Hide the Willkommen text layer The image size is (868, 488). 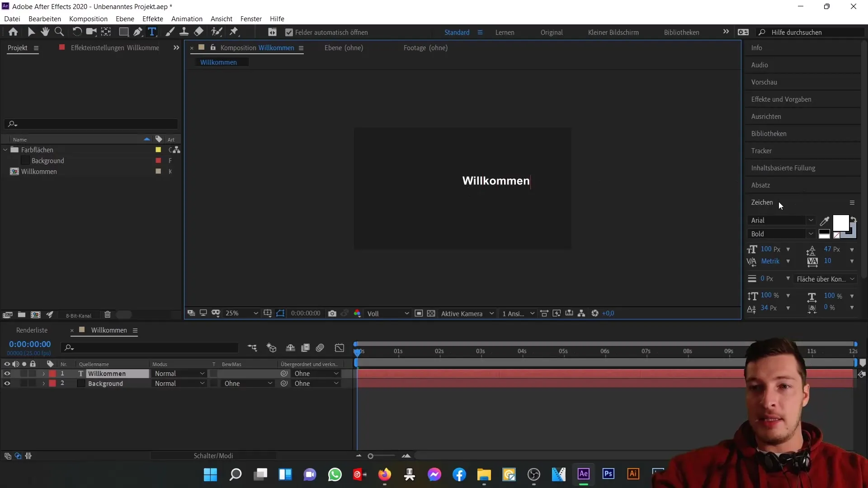click(7, 374)
